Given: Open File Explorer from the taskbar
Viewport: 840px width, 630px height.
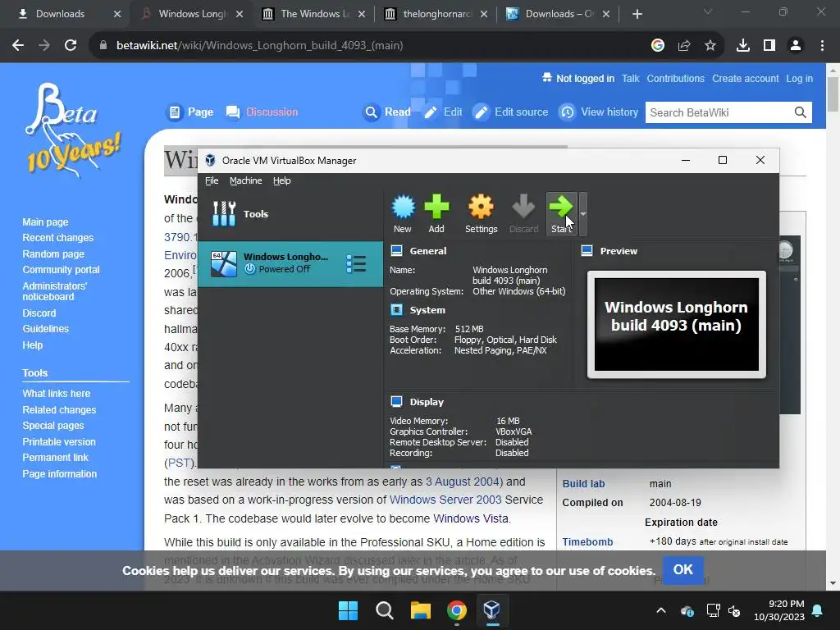Looking at the screenshot, I should [421, 610].
